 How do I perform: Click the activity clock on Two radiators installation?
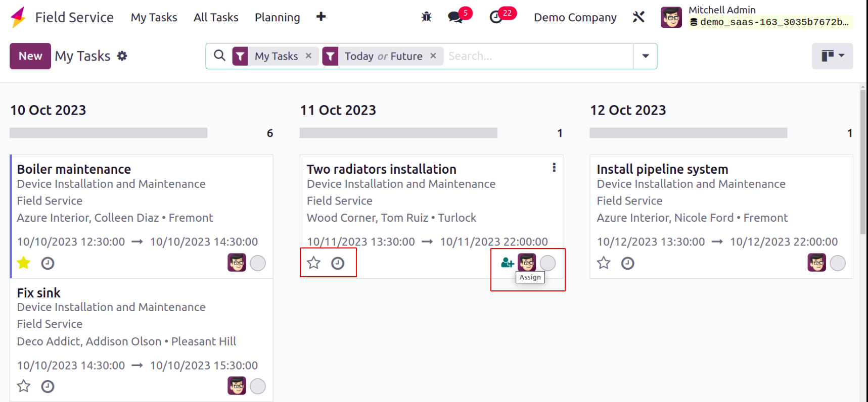click(338, 263)
